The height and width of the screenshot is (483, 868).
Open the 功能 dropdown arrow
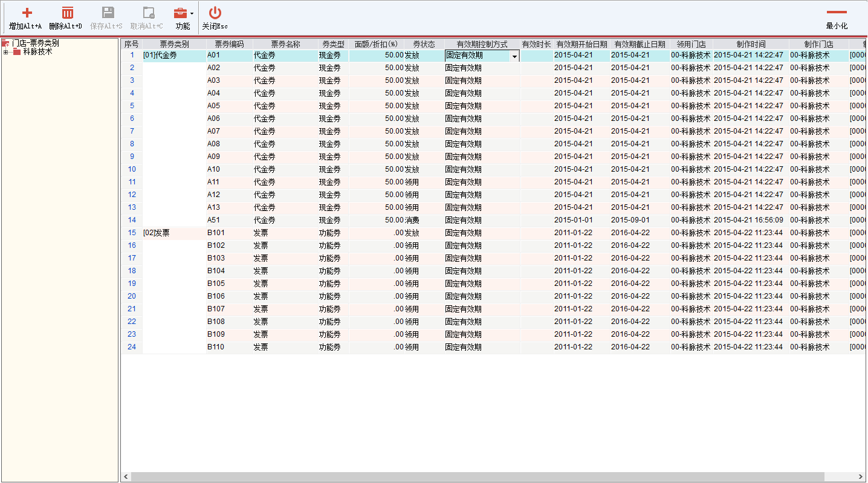coord(192,13)
